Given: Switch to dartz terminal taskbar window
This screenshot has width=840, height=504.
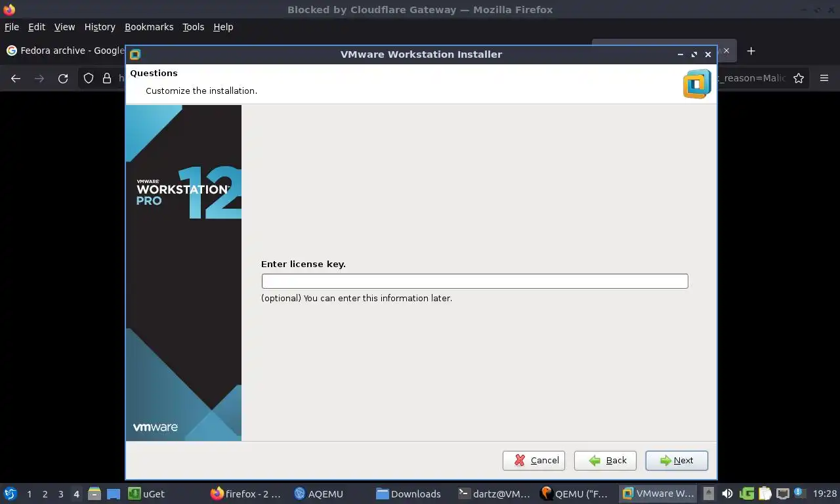Looking at the screenshot, I should (x=495, y=493).
